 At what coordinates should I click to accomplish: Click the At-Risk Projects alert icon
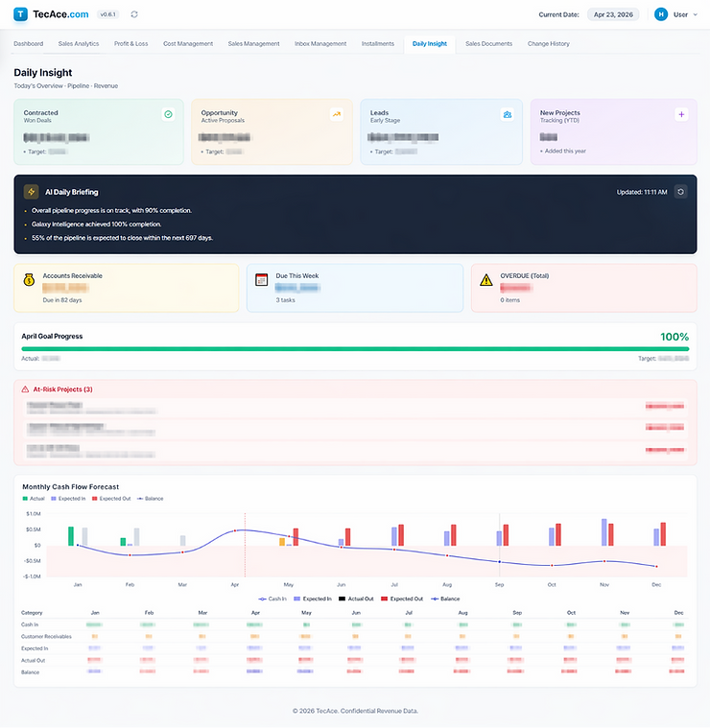click(x=25, y=389)
